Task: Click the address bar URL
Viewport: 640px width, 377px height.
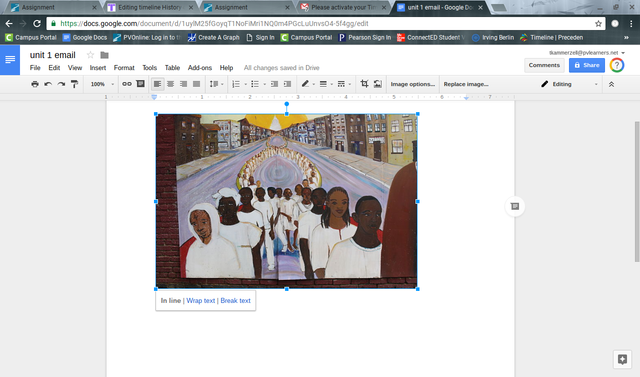Action: [x=214, y=24]
